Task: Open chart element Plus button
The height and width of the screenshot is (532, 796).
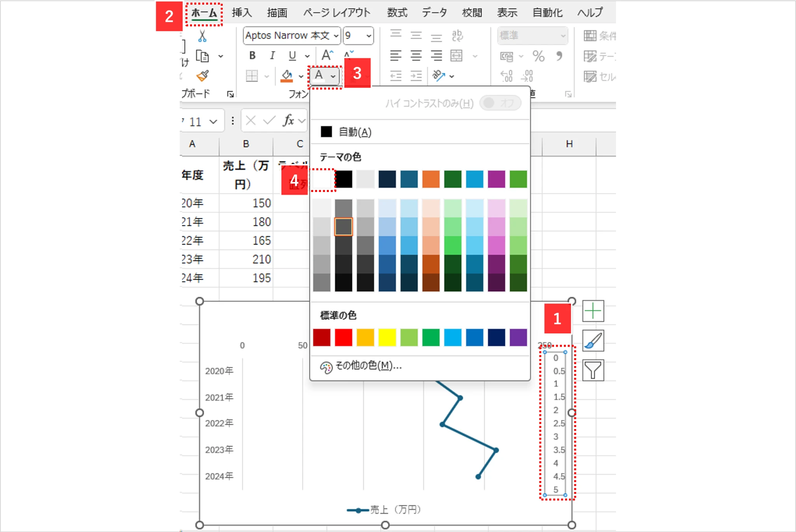Action: 593,311
